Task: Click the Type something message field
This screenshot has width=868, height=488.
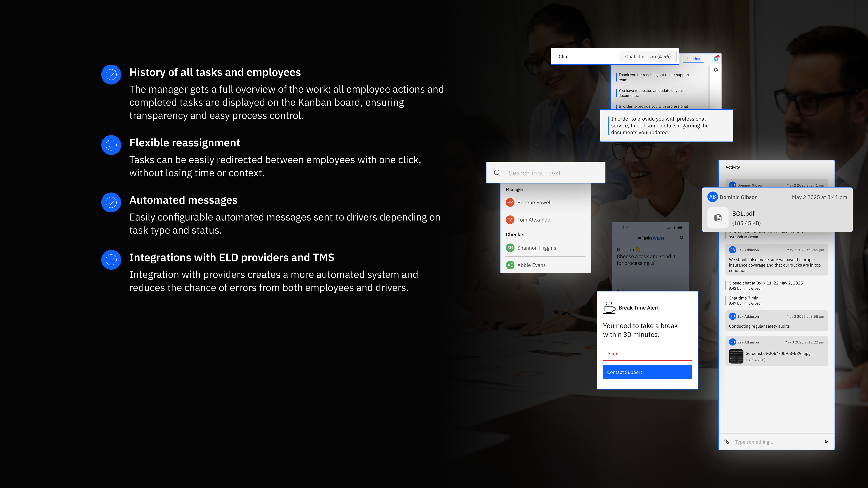Action: pos(775,442)
